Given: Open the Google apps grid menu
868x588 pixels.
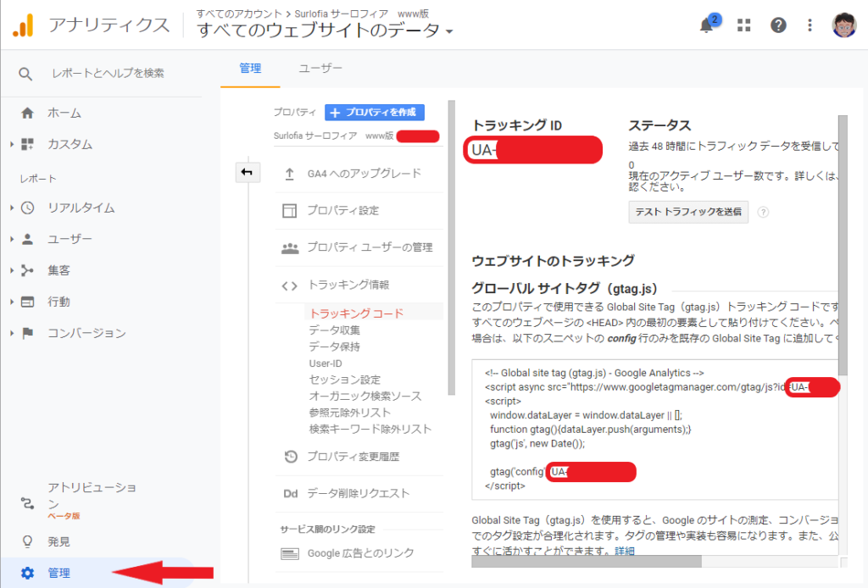Looking at the screenshot, I should pyautogui.click(x=743, y=25).
